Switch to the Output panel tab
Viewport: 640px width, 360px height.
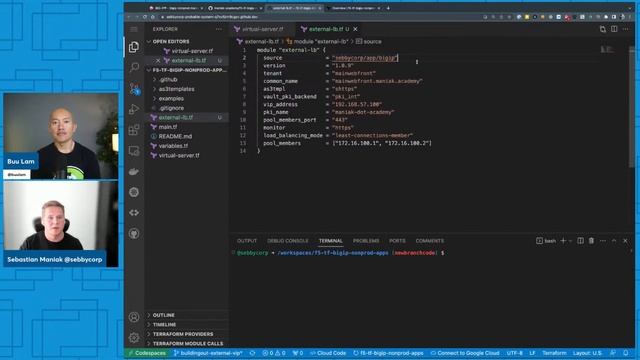point(247,241)
